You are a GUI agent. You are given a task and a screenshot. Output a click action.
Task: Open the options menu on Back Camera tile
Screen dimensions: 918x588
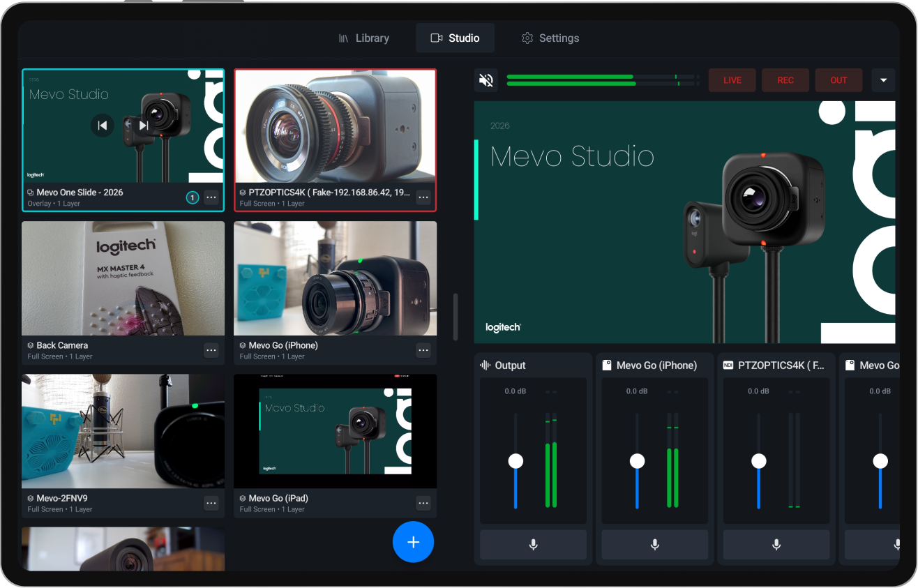[211, 350]
